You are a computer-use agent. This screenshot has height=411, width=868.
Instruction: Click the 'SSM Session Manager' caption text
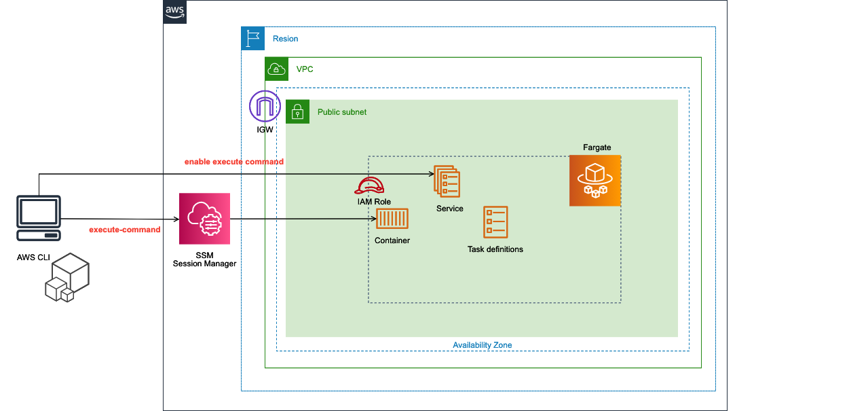tap(204, 259)
